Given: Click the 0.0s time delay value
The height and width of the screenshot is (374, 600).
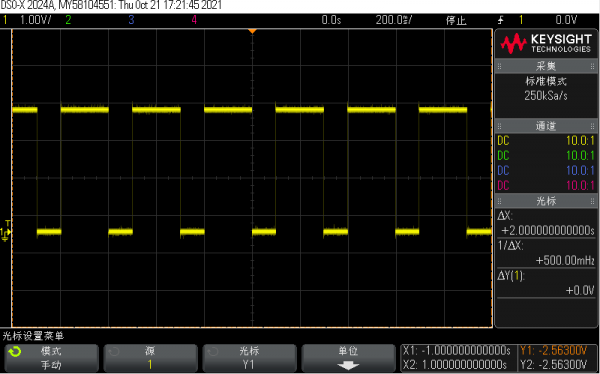Looking at the screenshot, I should pos(331,20).
